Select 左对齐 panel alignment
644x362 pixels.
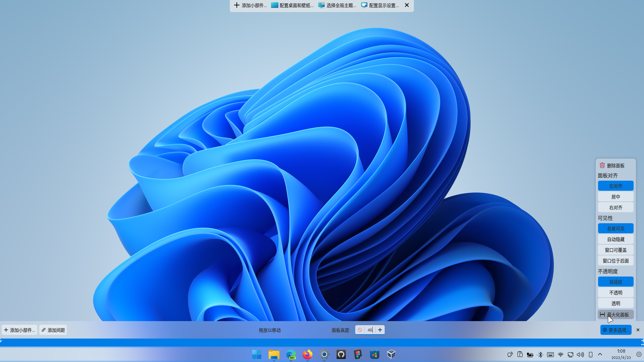(x=616, y=186)
